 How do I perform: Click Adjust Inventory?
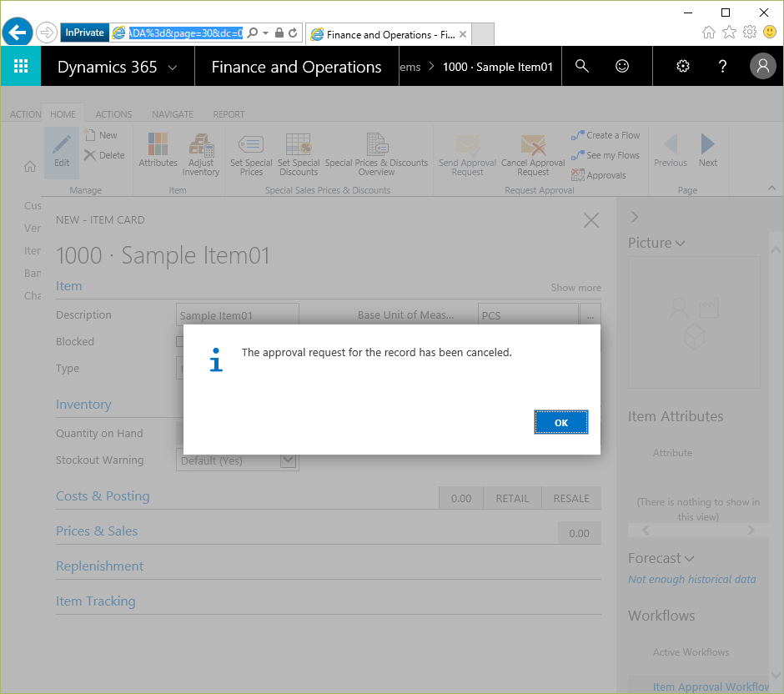click(x=201, y=154)
